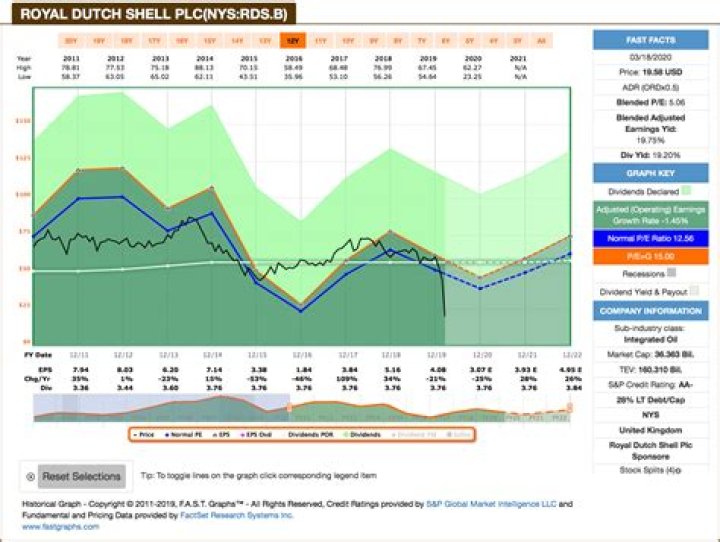Click the 2016 EPS value 1.84
The width and height of the screenshot is (720, 542).
[x=304, y=370]
